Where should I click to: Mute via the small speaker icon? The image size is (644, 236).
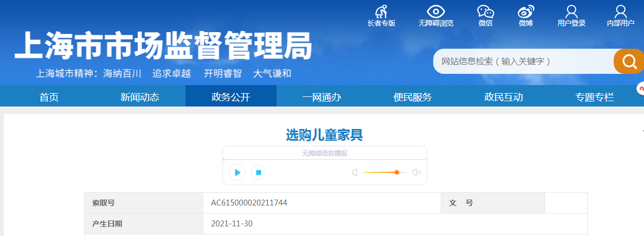(355, 172)
